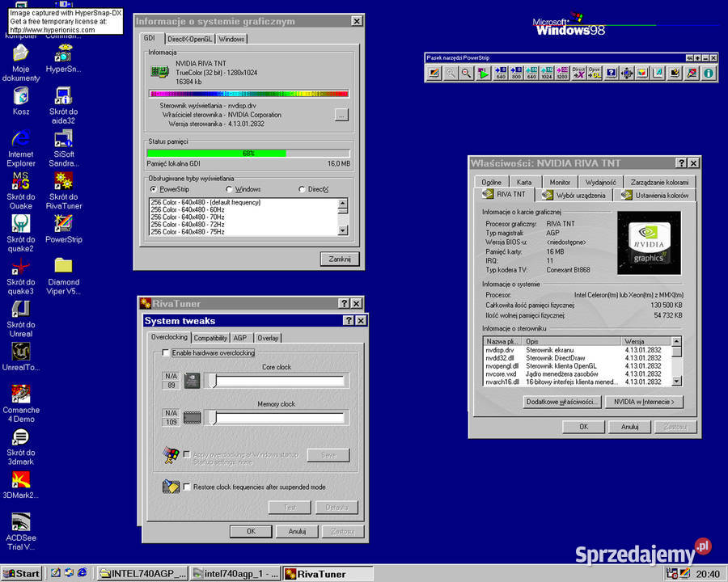Open the Zarządzanie kolorami tab
728x582 pixels.
pyautogui.click(x=660, y=183)
